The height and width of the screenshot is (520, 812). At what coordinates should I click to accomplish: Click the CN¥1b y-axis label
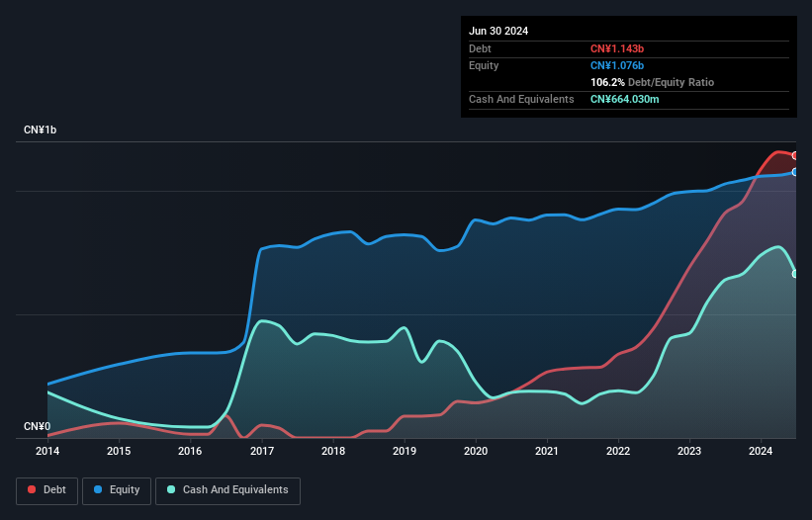(40, 130)
